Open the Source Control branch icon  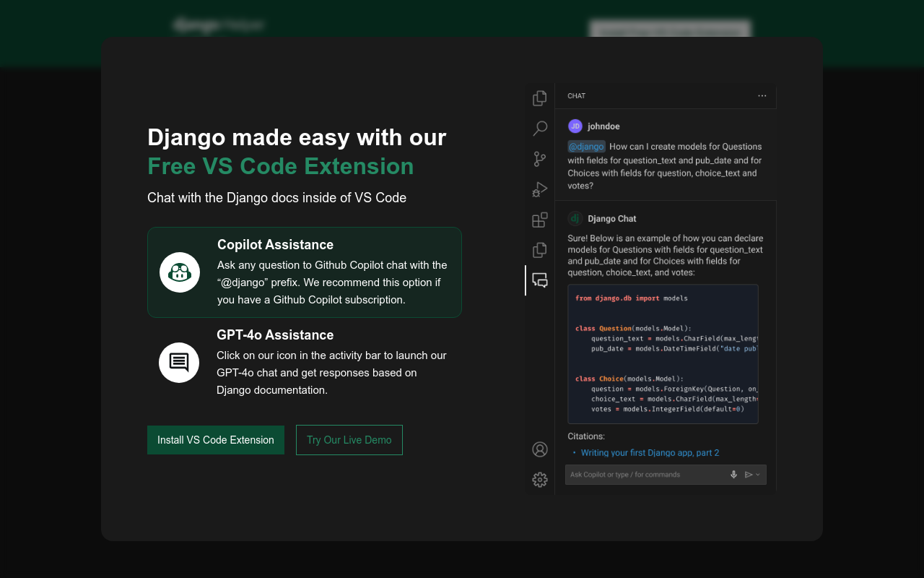click(539, 159)
